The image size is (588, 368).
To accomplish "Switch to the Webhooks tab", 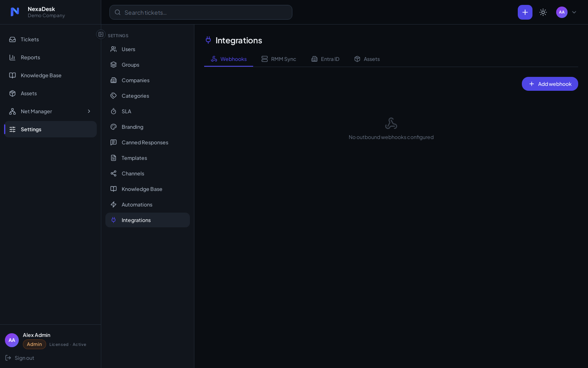I will 229,59.
